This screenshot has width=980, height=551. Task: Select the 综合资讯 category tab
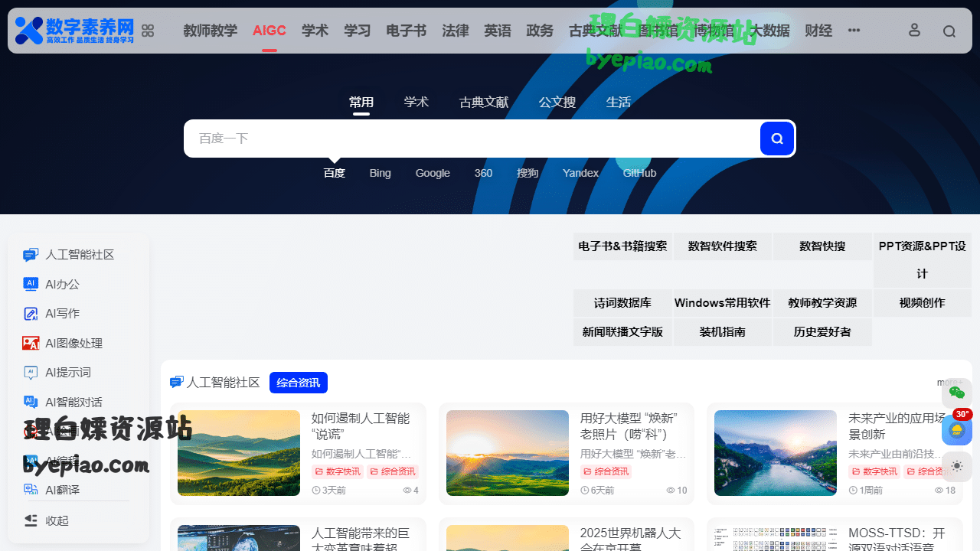coord(299,383)
